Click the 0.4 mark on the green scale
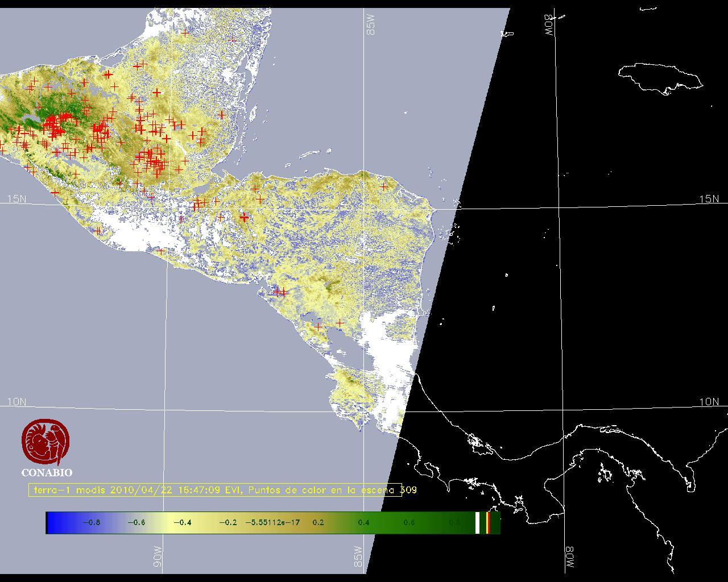The width and height of the screenshot is (728, 582). (363, 522)
